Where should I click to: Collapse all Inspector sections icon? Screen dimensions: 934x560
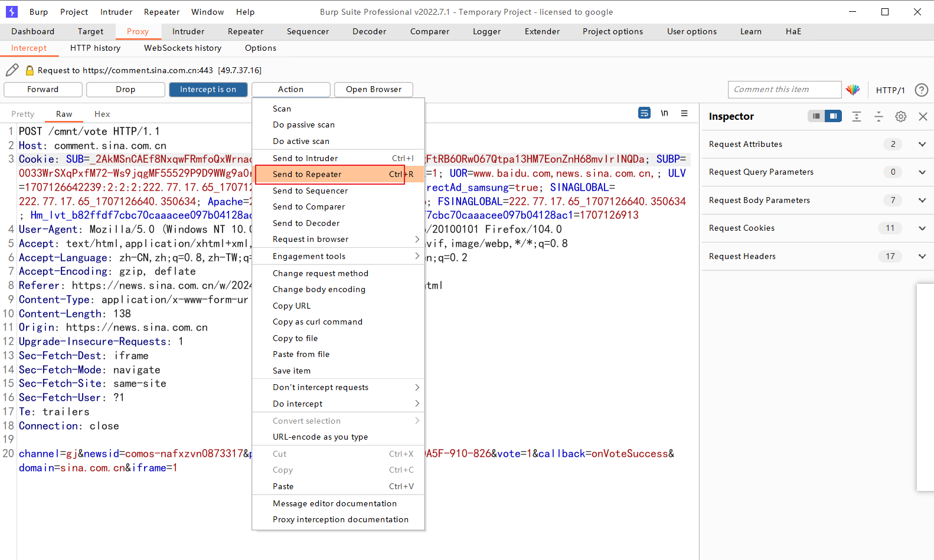[879, 116]
